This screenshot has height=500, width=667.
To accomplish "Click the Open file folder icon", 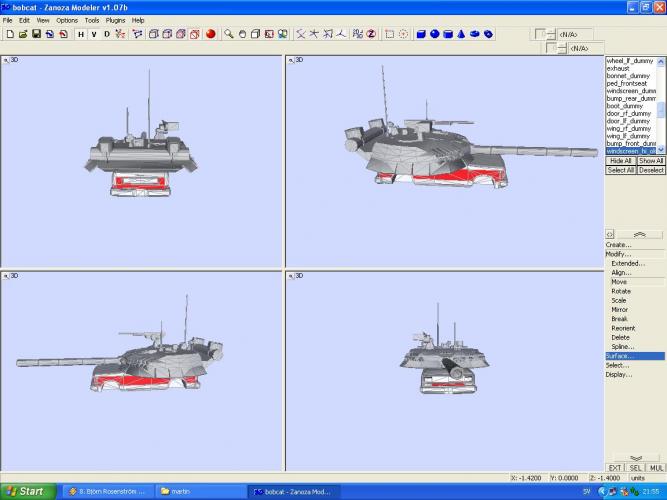I will point(22,34).
